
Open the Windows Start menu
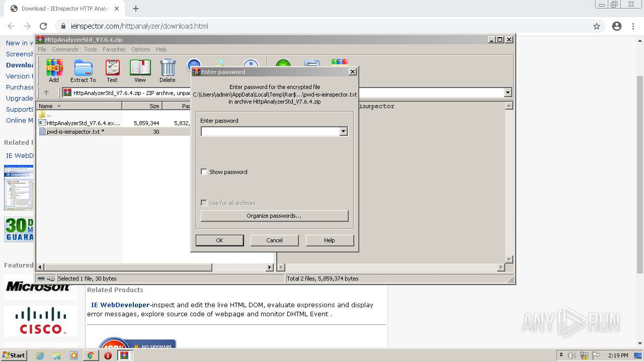14,355
